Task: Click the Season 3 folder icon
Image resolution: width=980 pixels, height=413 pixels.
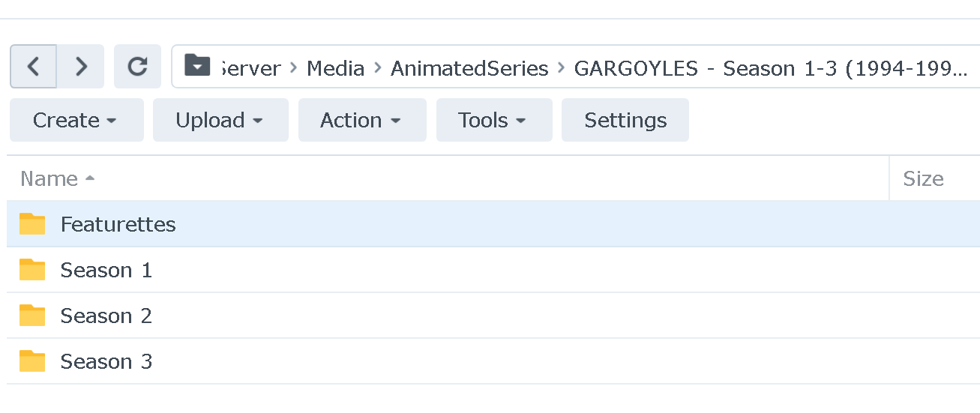Action: pos(32,361)
